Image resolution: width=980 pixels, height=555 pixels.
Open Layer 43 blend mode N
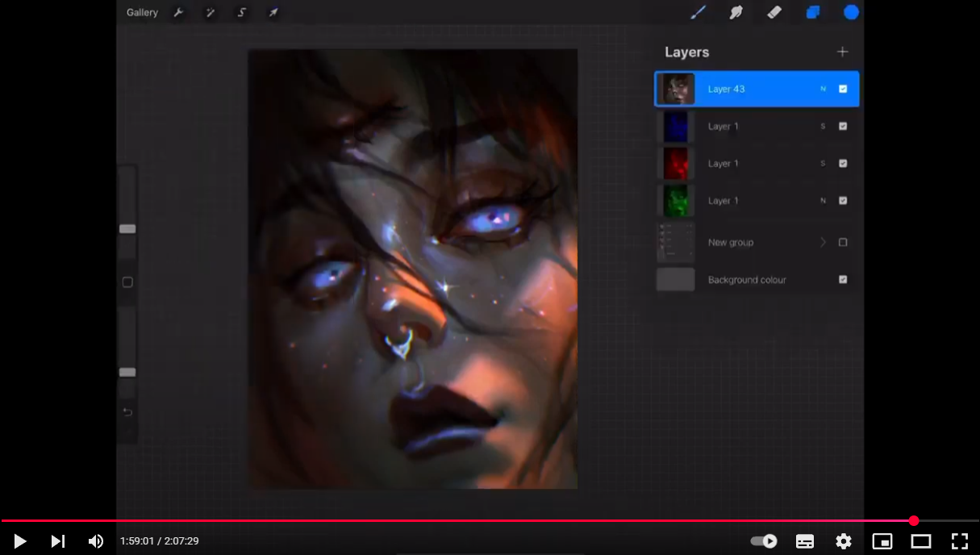tap(823, 89)
